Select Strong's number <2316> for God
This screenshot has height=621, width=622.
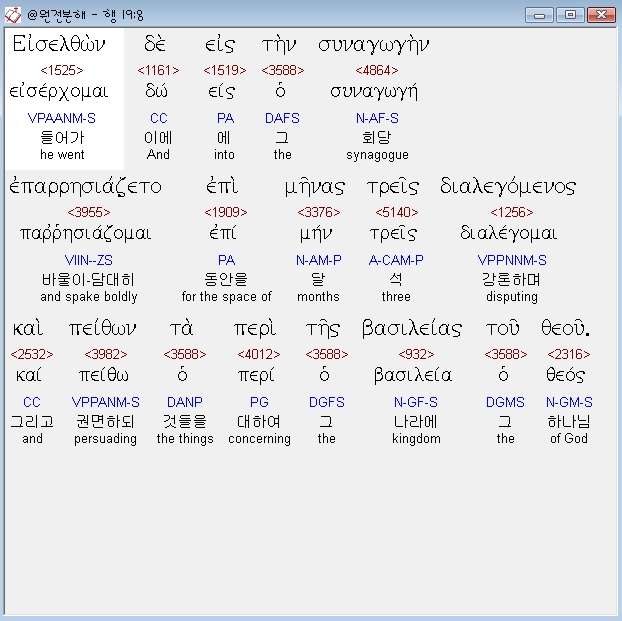click(568, 354)
